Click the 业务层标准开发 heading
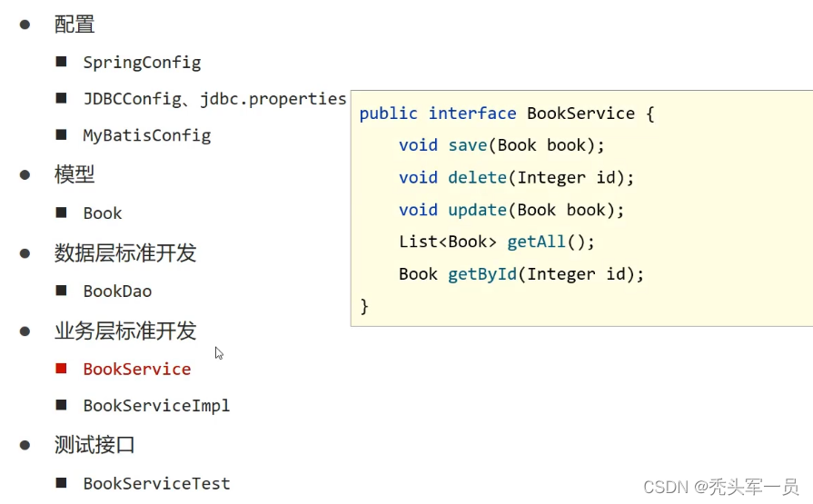Image resolution: width=813 pixels, height=504 pixels. click(x=125, y=331)
